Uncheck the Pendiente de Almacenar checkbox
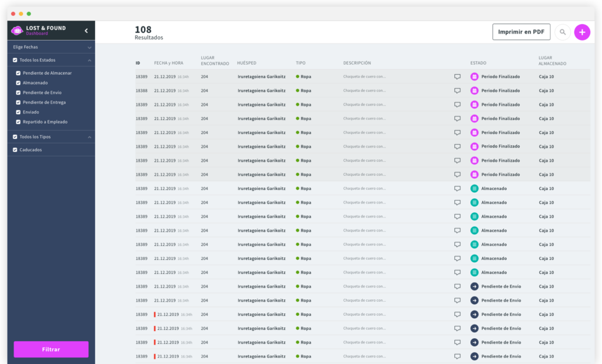 click(18, 73)
